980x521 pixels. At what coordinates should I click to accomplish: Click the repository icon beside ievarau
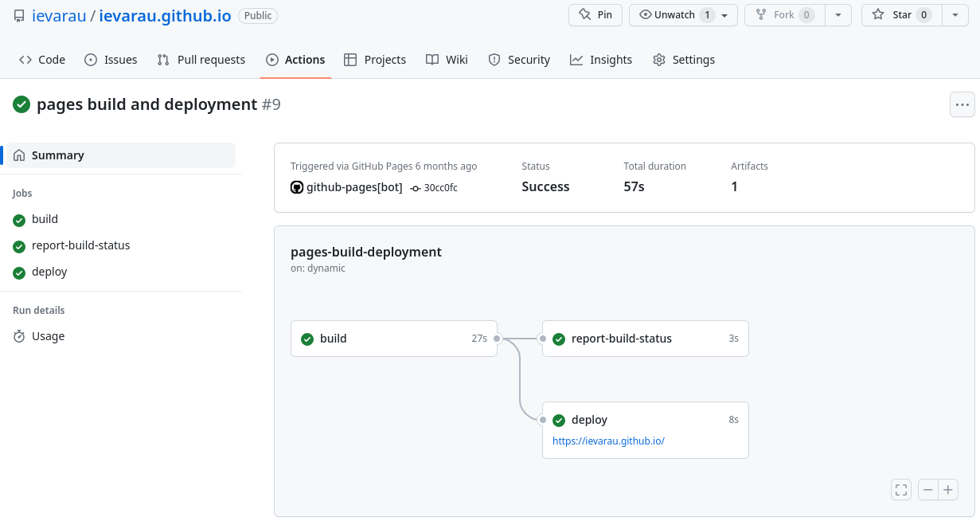[19, 15]
